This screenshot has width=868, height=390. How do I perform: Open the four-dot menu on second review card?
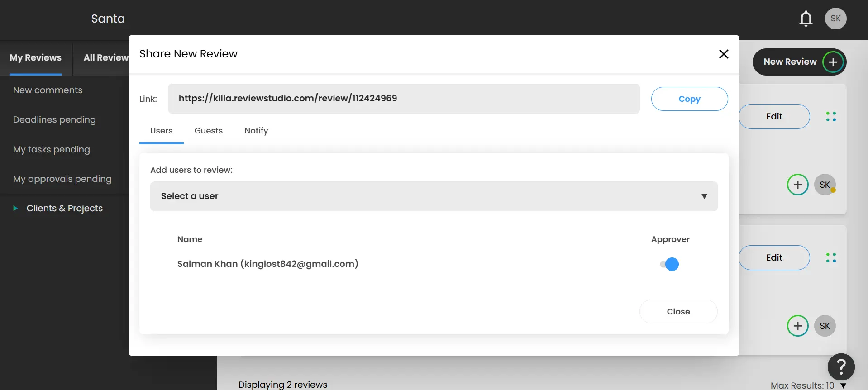pyautogui.click(x=831, y=258)
